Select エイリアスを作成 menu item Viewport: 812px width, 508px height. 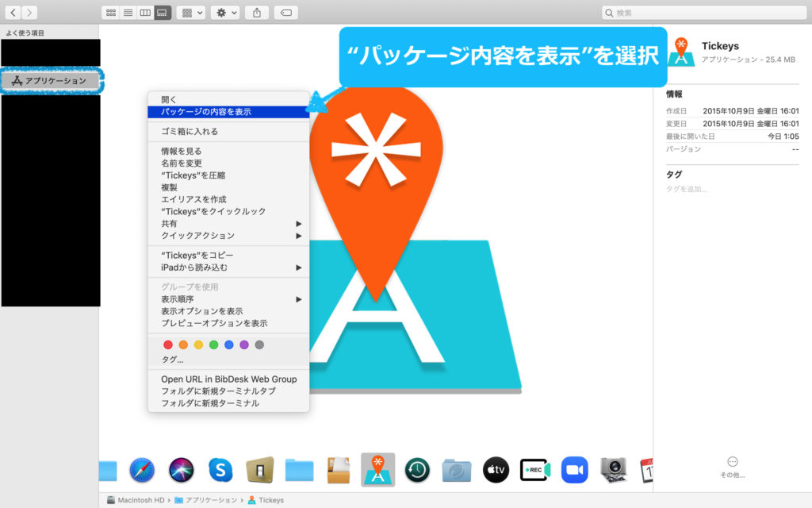click(228, 199)
